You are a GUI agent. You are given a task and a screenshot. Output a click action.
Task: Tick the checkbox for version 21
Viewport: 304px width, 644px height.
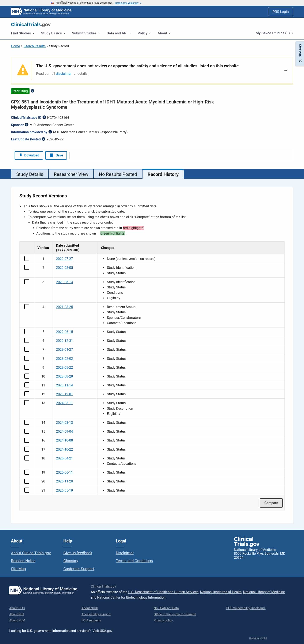[x=27, y=490]
